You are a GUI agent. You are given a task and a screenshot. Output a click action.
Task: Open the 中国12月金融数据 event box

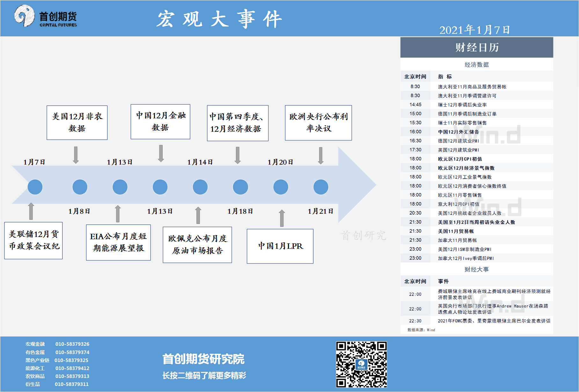[160, 122]
